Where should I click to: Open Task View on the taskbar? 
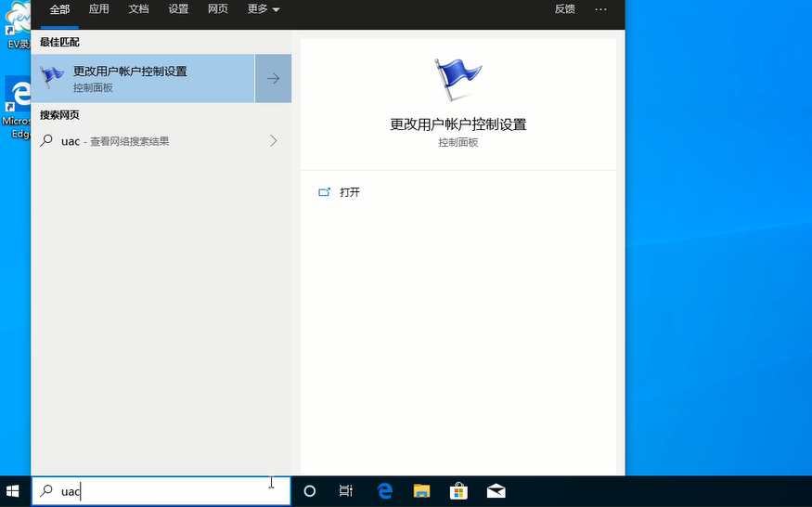tap(346, 491)
